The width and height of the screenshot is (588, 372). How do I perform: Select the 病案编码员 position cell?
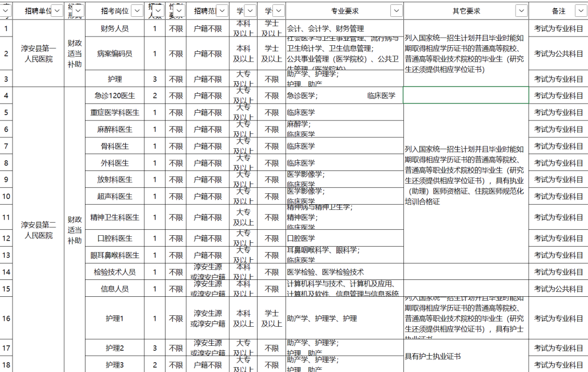[115, 53]
